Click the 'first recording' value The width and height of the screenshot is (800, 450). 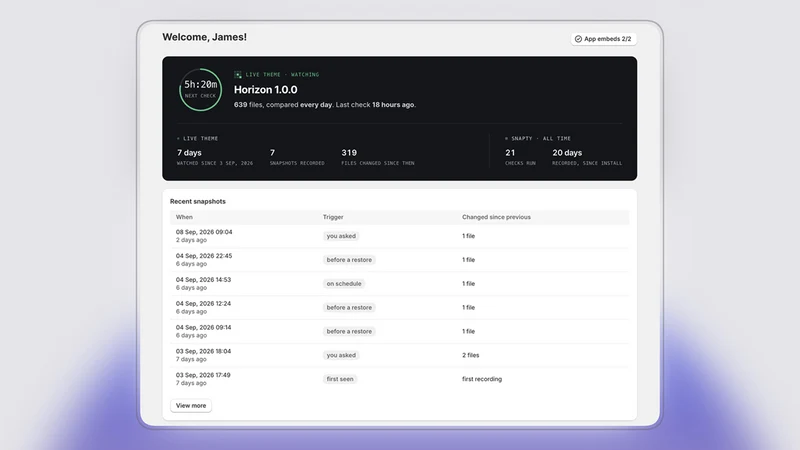(482, 379)
